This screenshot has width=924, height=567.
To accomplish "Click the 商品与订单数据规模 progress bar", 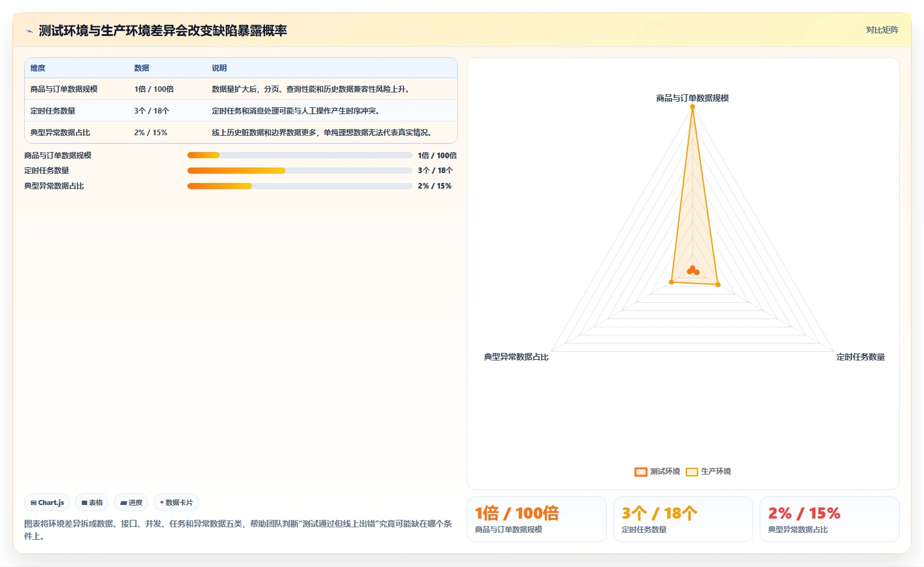I will 300,155.
